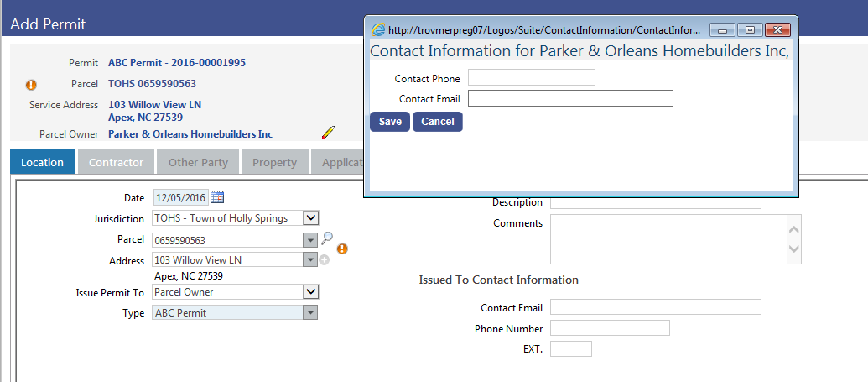Open the Address dropdown arrow

tap(310, 260)
